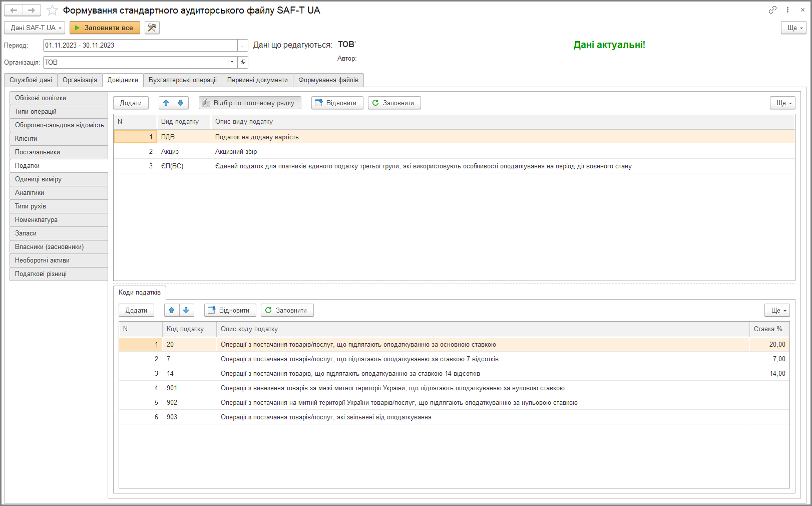
Task: Go back using the left arrow
Action: coord(14,10)
